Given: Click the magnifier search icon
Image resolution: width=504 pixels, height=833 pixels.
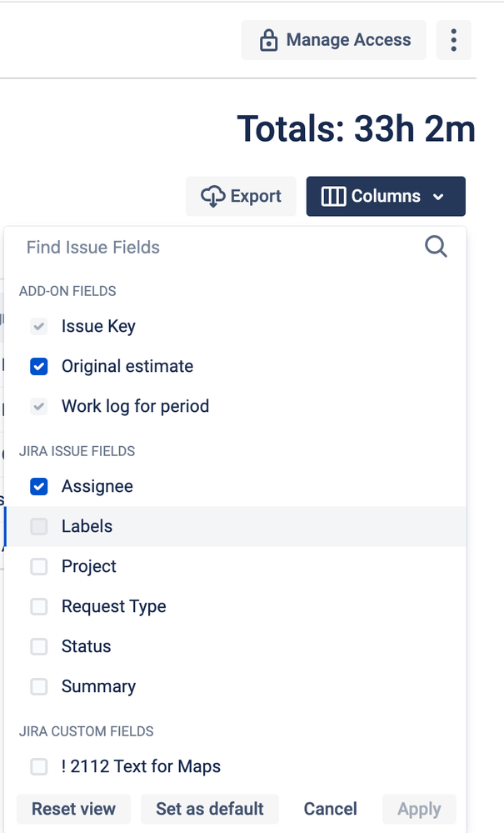Looking at the screenshot, I should pos(436,247).
